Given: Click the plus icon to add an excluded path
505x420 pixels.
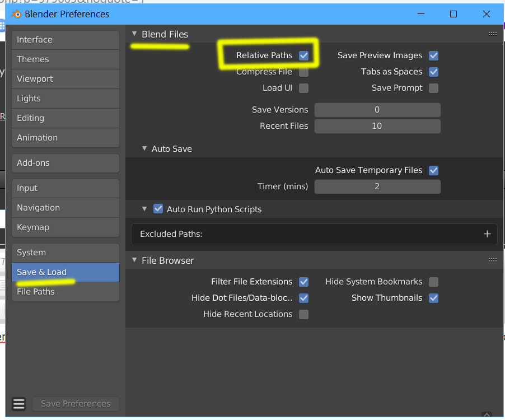Looking at the screenshot, I should (487, 234).
